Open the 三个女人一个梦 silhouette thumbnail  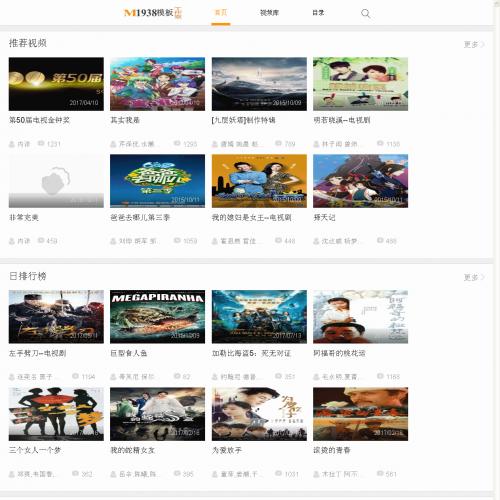(x=56, y=414)
